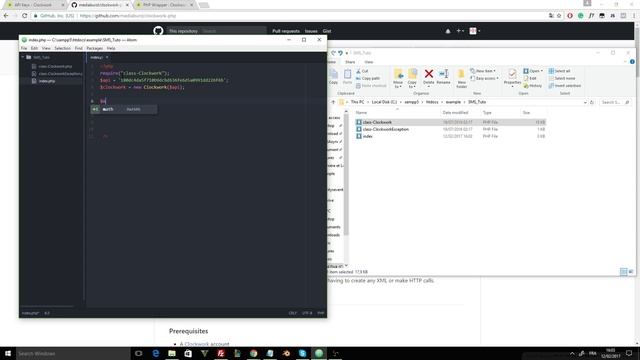The width and height of the screenshot is (640, 360).
Task: Click the htdocs breadcrumb in Explorer address bar
Action: pyautogui.click(x=432, y=102)
